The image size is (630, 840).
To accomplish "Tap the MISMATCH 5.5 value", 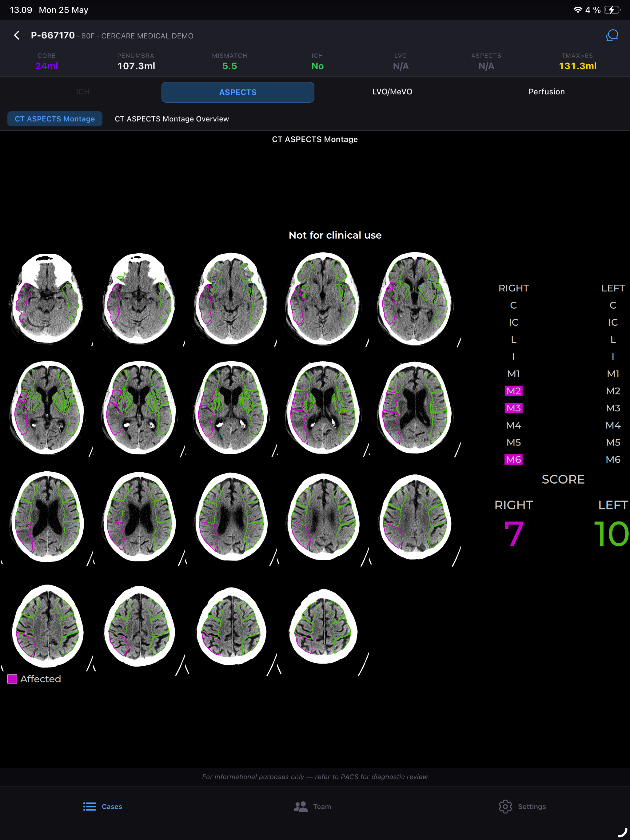I will pyautogui.click(x=229, y=66).
